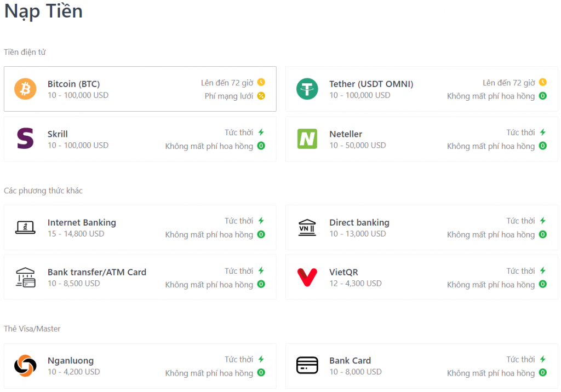Click the green lightning icon in Neteller row
The width and height of the screenshot is (561, 392).
pyautogui.click(x=543, y=132)
